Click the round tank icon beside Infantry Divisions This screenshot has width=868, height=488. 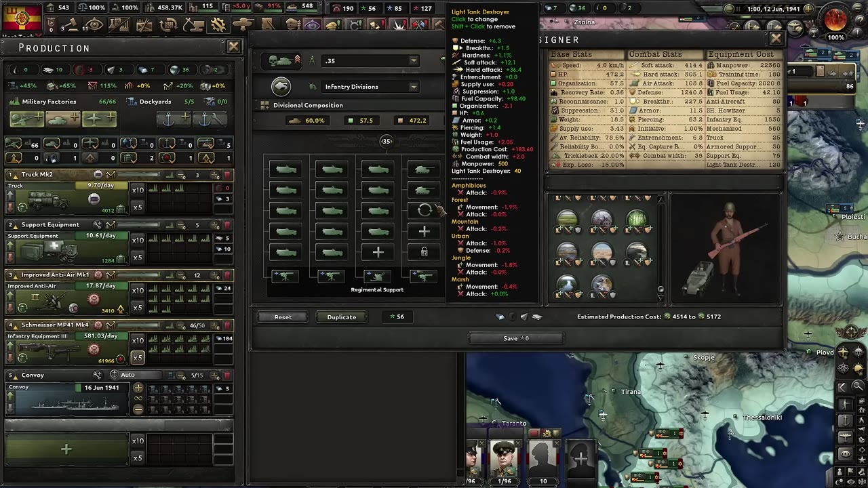point(281,86)
